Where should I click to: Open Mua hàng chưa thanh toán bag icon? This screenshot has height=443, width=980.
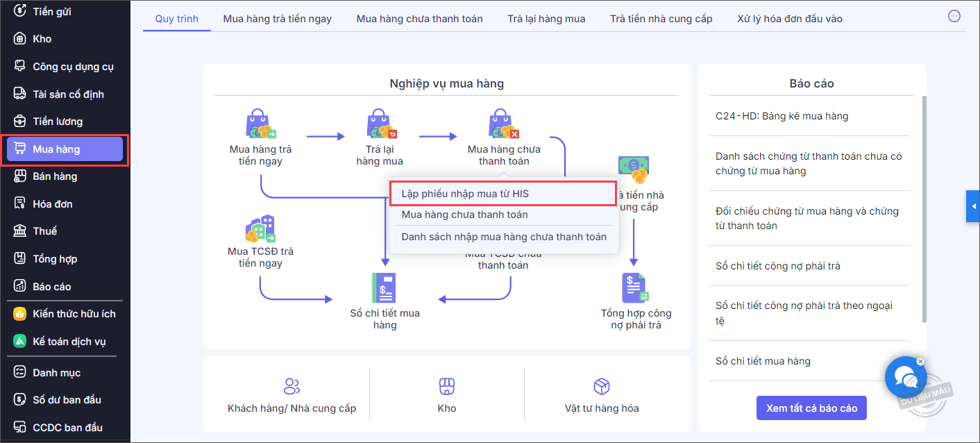[504, 124]
